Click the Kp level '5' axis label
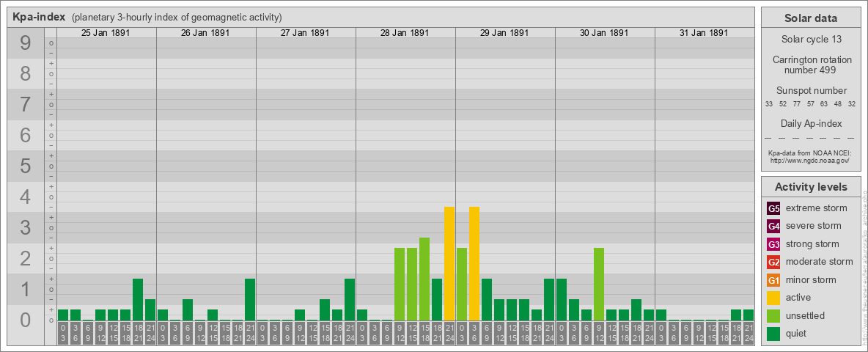This screenshot has width=868, height=352. [x=26, y=166]
